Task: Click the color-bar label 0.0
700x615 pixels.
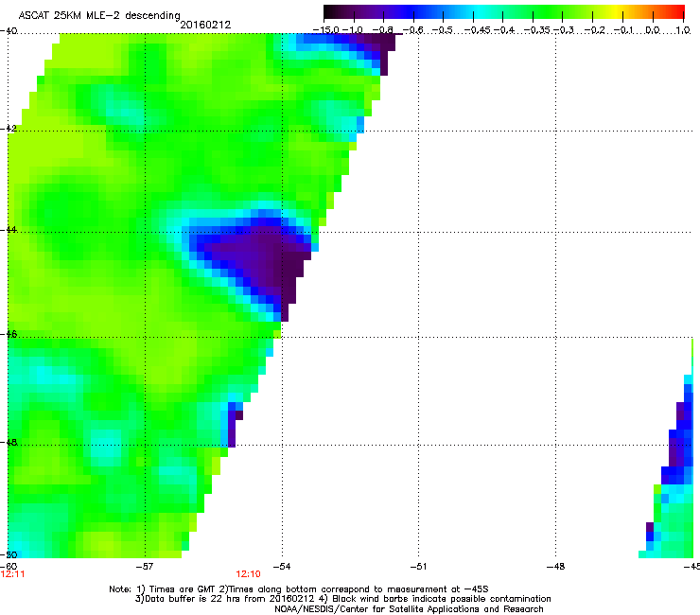Action: [x=653, y=30]
